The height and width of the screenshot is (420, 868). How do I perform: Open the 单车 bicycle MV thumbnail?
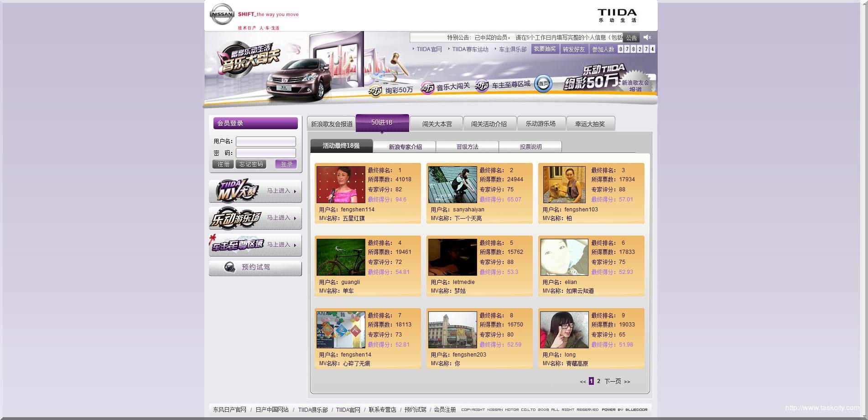click(x=341, y=257)
